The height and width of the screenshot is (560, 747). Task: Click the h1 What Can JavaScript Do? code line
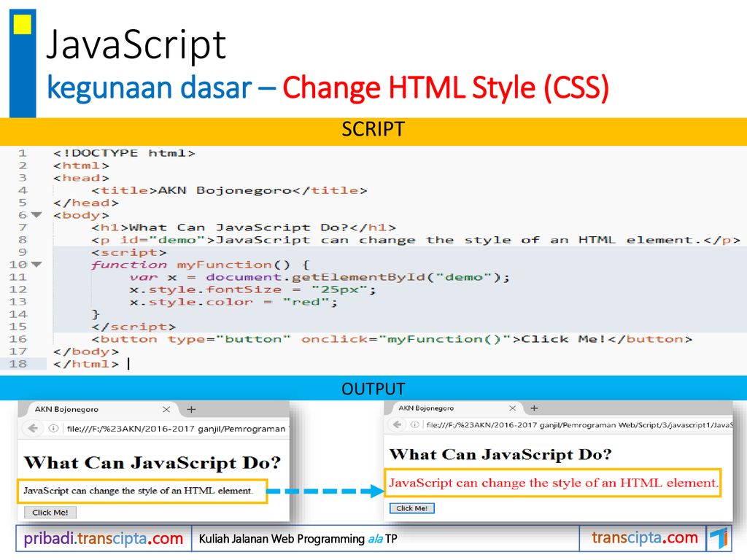[x=244, y=227]
